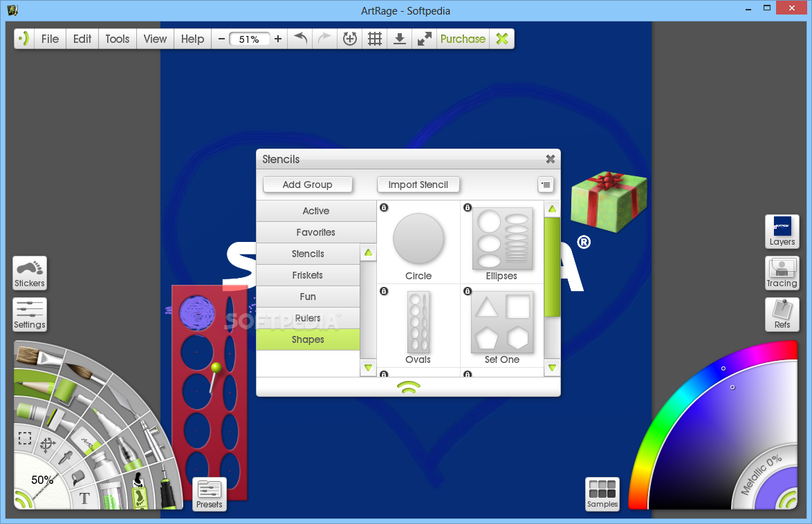Toggle the Stencils panel pin arc
Screen dimensions: 812x524
coord(409,387)
